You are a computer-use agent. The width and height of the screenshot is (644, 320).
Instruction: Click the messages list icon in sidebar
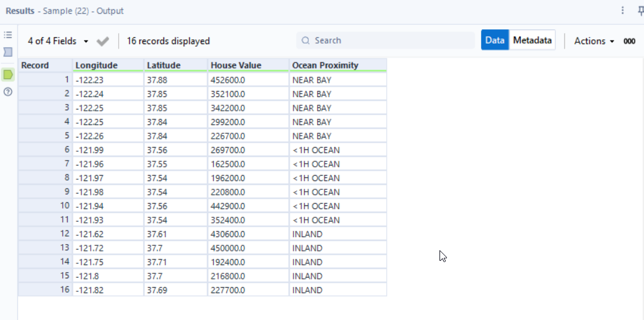8,35
